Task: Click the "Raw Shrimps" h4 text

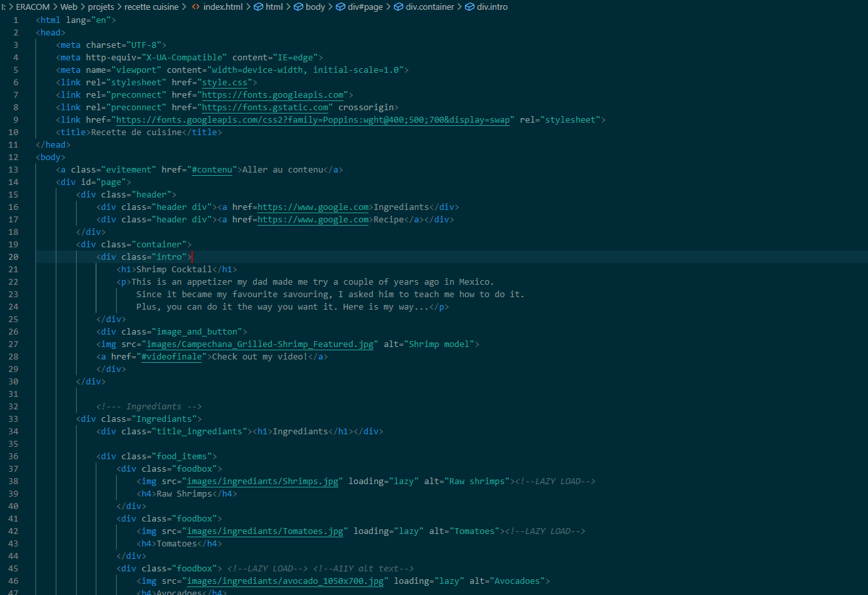Action: pos(184,494)
